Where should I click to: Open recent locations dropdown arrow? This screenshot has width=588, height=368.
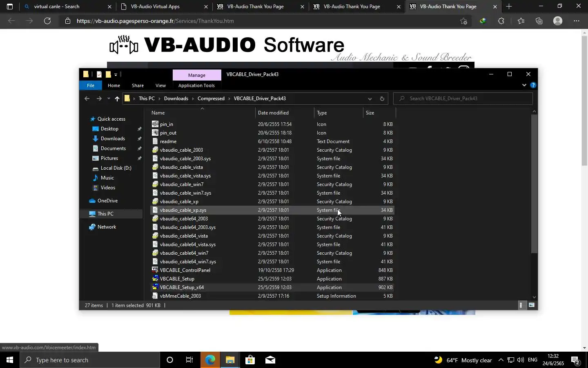pyautogui.click(x=109, y=99)
